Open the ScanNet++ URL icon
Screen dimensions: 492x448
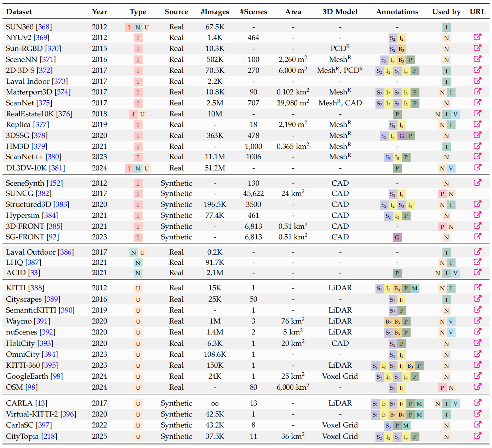coord(477,156)
